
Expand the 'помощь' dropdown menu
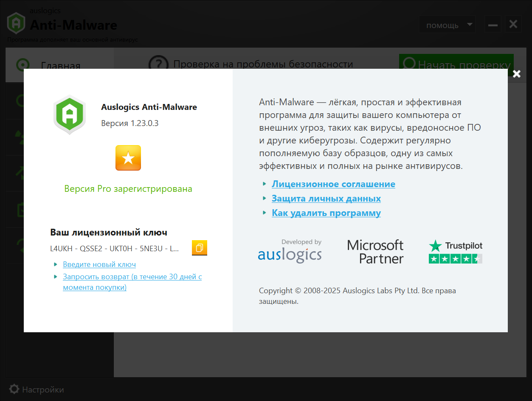(x=447, y=25)
